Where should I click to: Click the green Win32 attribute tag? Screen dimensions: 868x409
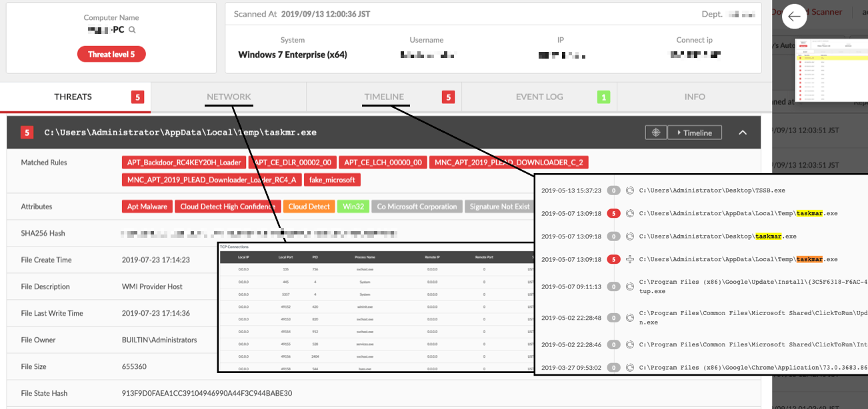[x=353, y=206]
